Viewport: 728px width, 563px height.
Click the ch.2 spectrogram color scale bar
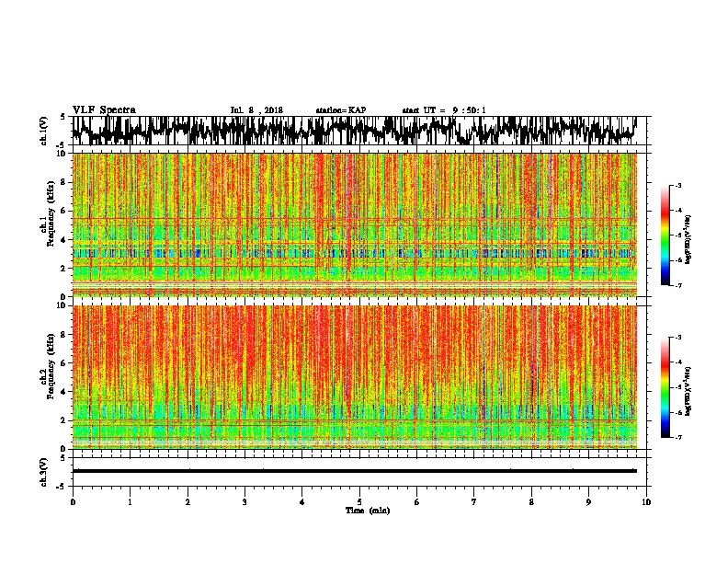tap(665, 387)
